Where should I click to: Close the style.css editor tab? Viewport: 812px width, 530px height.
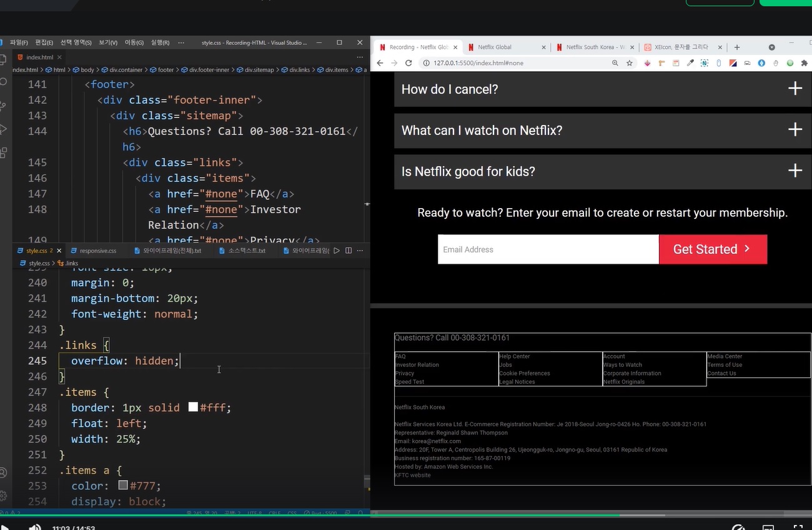tap(59, 251)
